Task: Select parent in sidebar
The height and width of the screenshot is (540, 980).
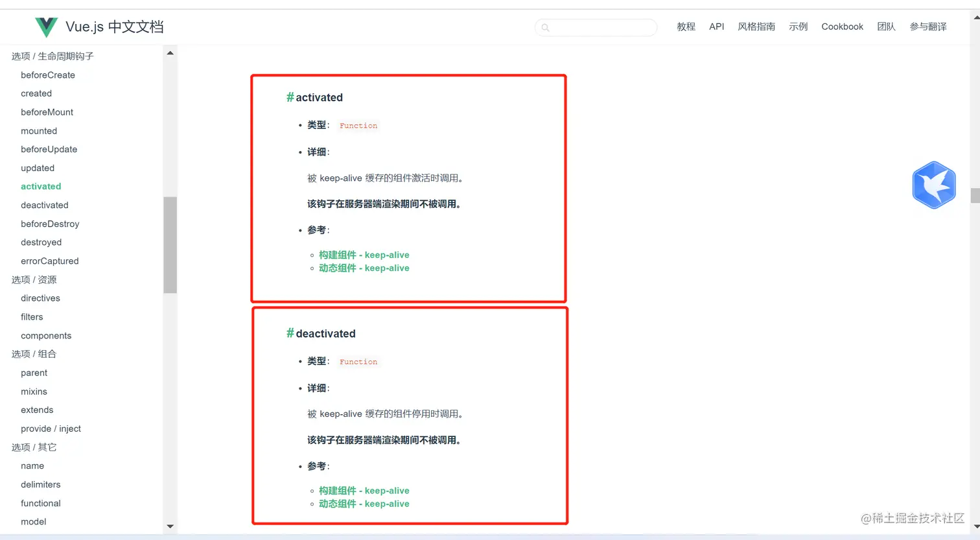Action: pyautogui.click(x=34, y=373)
